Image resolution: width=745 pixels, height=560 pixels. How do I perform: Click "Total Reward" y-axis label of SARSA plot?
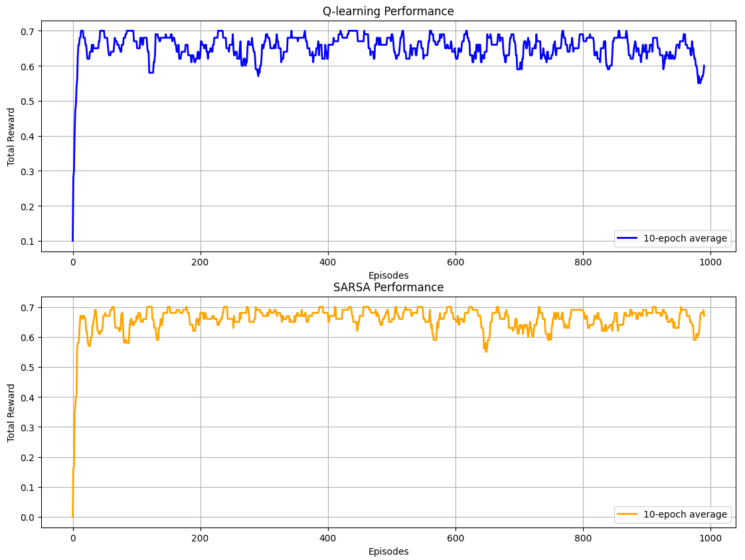pyautogui.click(x=11, y=412)
